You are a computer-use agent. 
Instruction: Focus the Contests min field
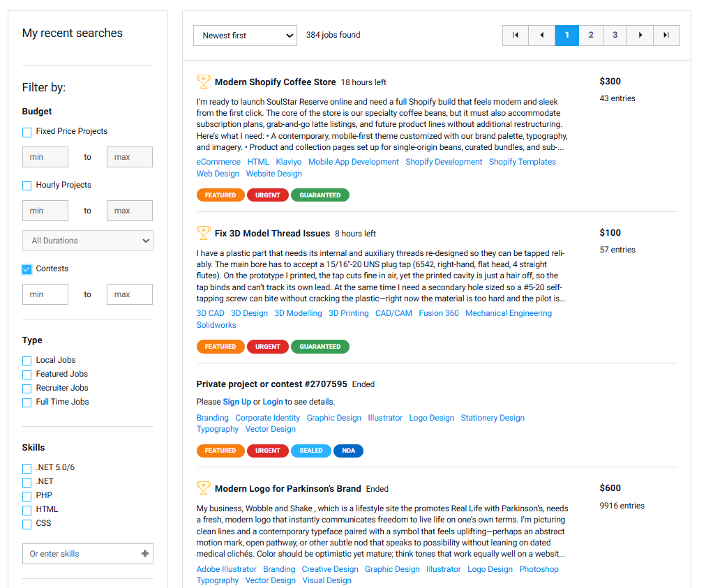[x=45, y=294]
